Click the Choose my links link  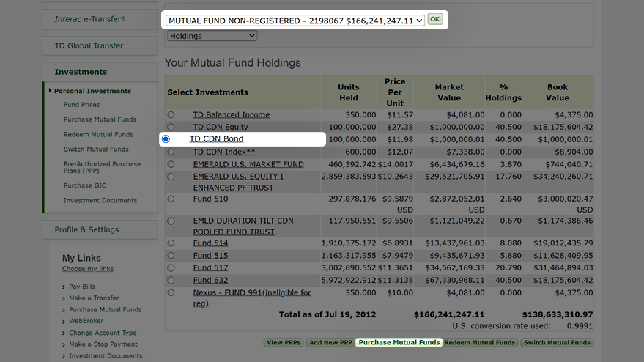88,269
